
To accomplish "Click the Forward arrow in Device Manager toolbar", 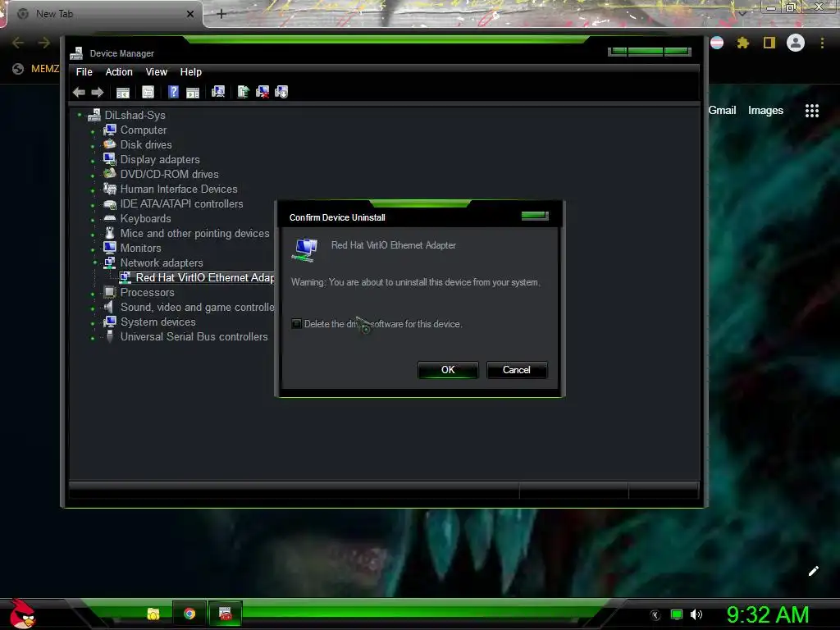I will (98, 92).
